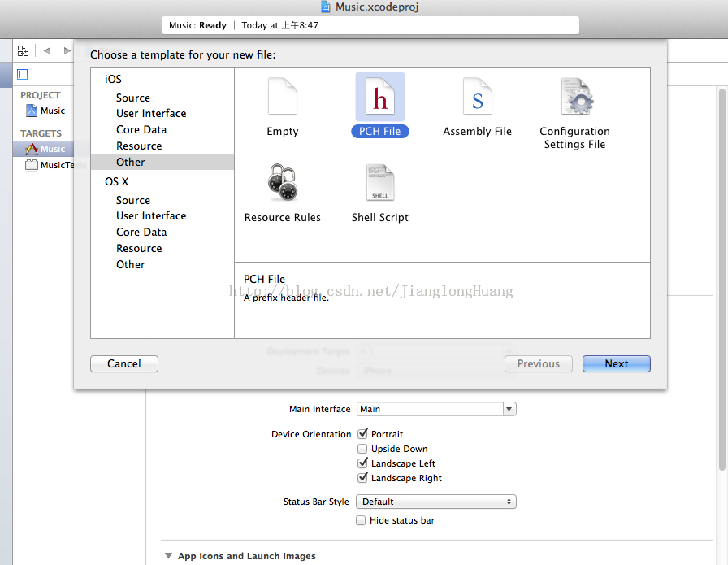Select the Shell Script template icon
The height and width of the screenshot is (565, 728).
[x=379, y=182]
